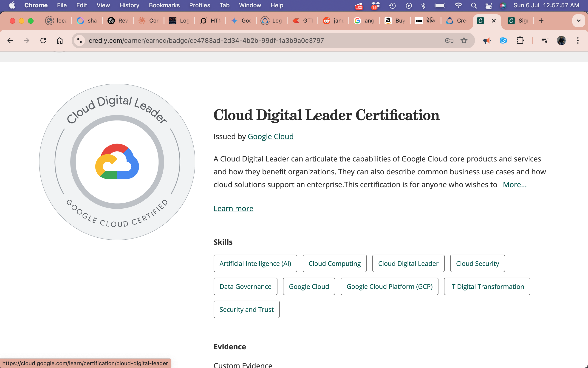This screenshot has height=368, width=588.
Task: Expand the tab search dropdown arrow
Action: point(579,21)
